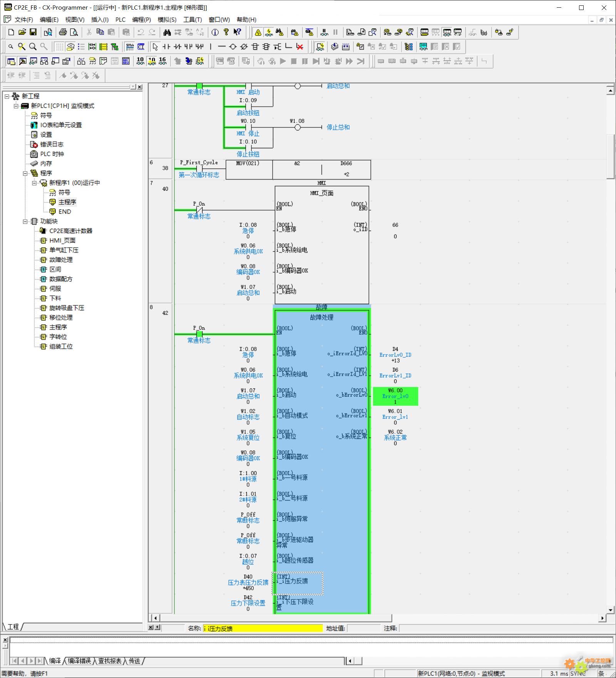The image size is (616, 678).
Task: Select the new closed coil tool
Action: [x=244, y=47]
